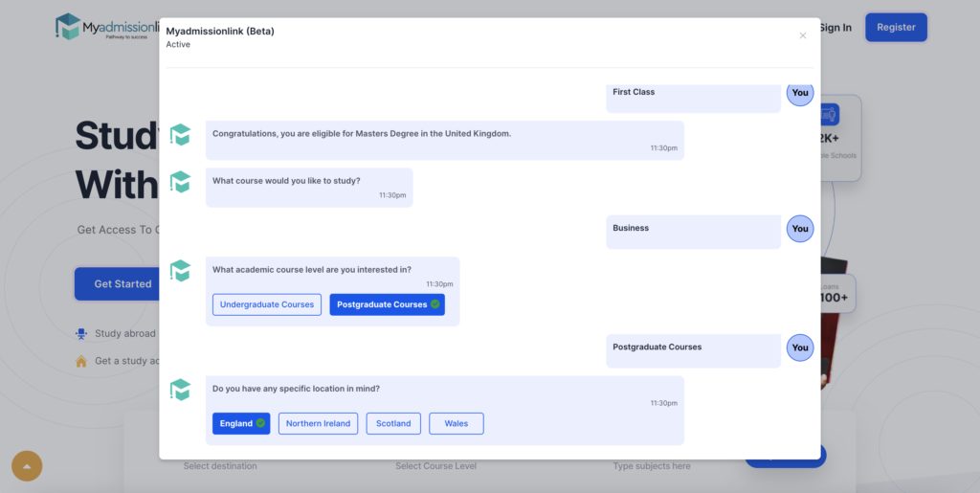The height and width of the screenshot is (493, 980).
Task: Select the Undergraduate Courses option
Action: click(x=267, y=304)
